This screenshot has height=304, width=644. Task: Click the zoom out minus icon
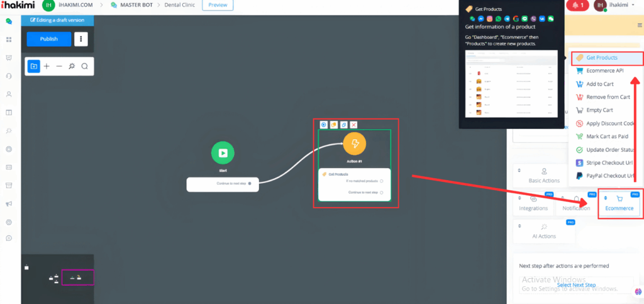[x=59, y=66]
